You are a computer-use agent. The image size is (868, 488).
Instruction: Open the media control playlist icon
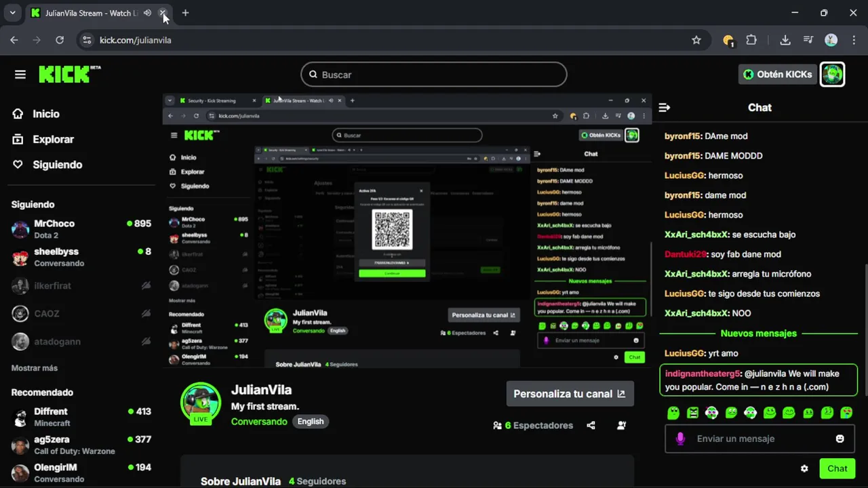click(808, 40)
